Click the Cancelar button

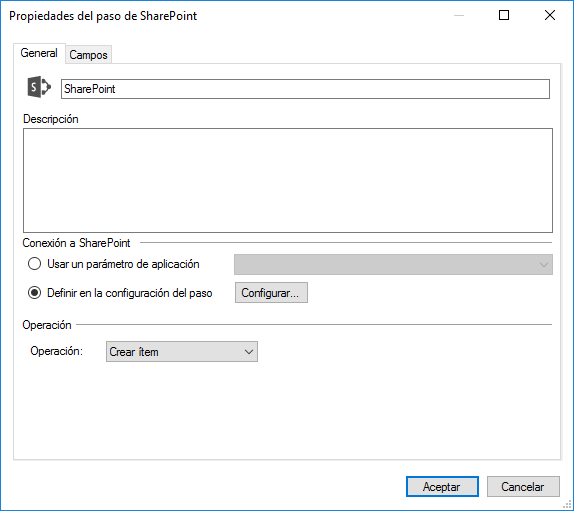(x=523, y=486)
